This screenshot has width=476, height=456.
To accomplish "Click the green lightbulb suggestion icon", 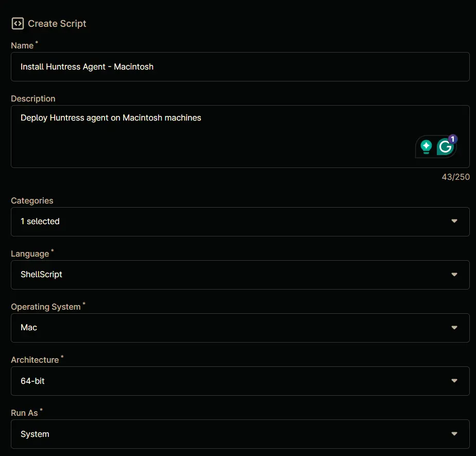I will [426, 147].
